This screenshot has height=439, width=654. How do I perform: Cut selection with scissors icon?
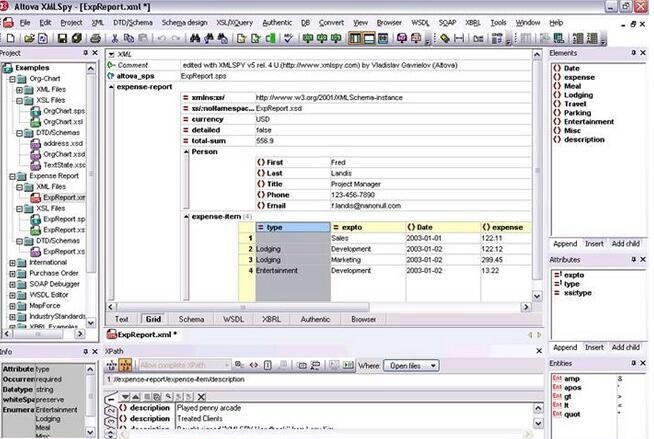[x=115, y=38]
